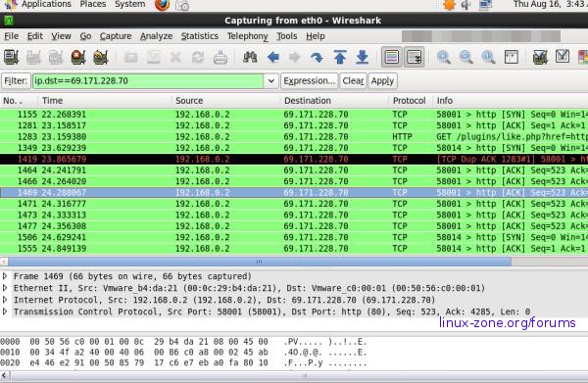Click the Filter: button
This screenshot has width=588, height=383.
click(x=16, y=81)
